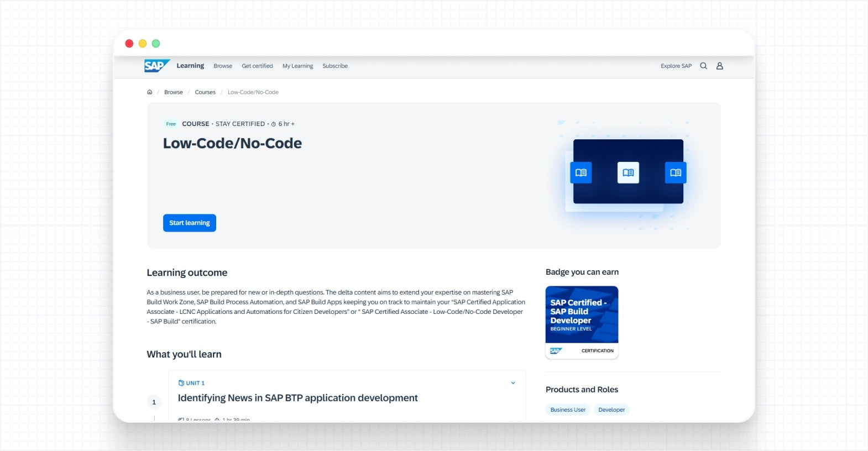
Task: Open the user profile icon
Action: (x=719, y=66)
